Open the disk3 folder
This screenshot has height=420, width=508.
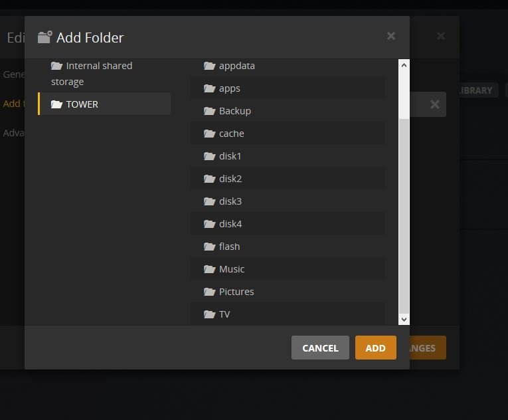[x=288, y=201]
